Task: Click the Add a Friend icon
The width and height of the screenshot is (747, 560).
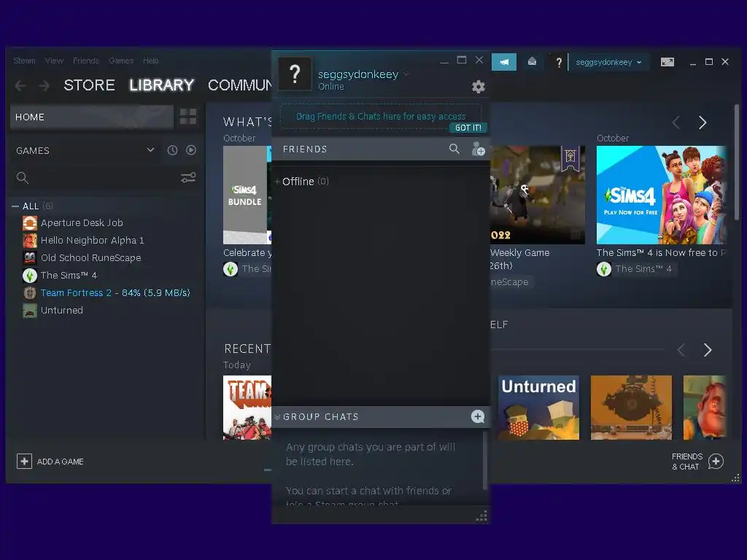Action: pyautogui.click(x=479, y=149)
